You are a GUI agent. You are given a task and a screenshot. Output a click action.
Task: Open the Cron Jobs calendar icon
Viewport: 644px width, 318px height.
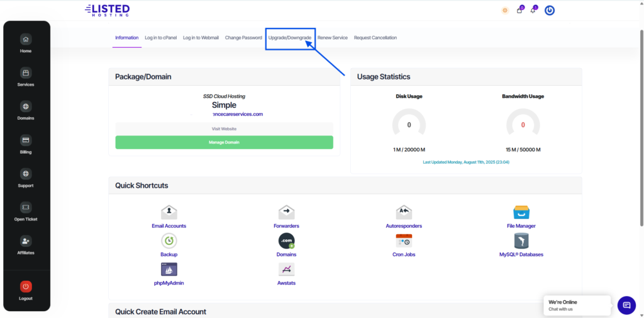click(x=404, y=241)
